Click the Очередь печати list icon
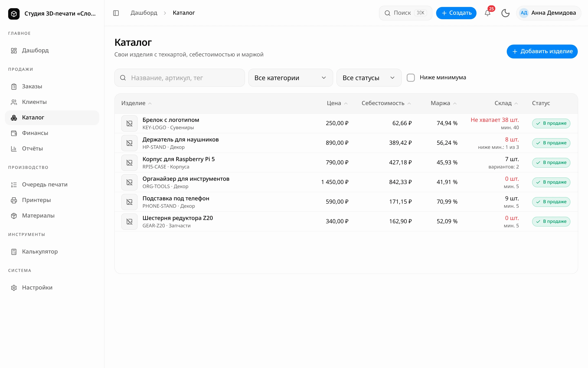 click(x=14, y=185)
